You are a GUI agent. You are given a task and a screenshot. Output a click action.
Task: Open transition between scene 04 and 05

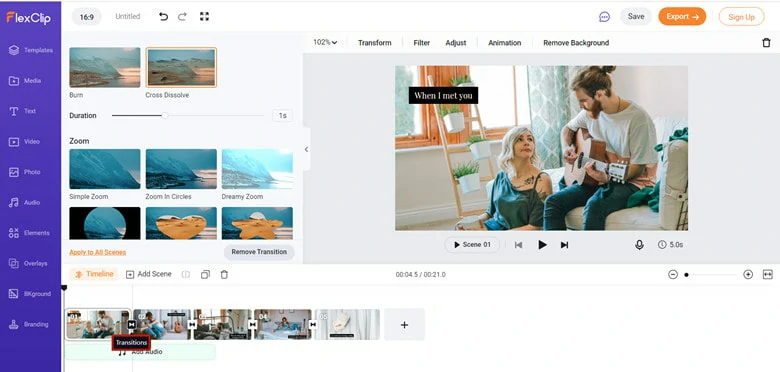[x=313, y=324]
